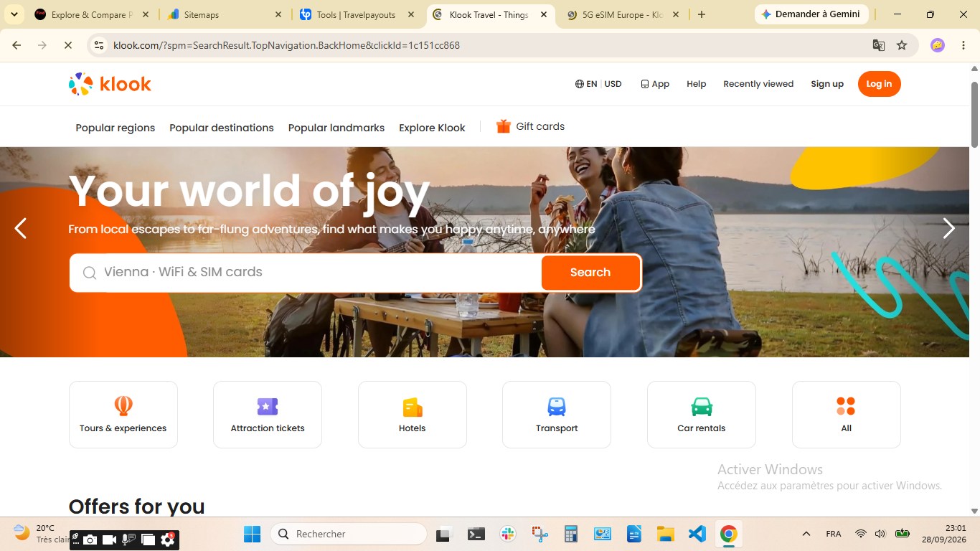
Task: Click Demander à Gemini button
Action: [x=811, y=14]
